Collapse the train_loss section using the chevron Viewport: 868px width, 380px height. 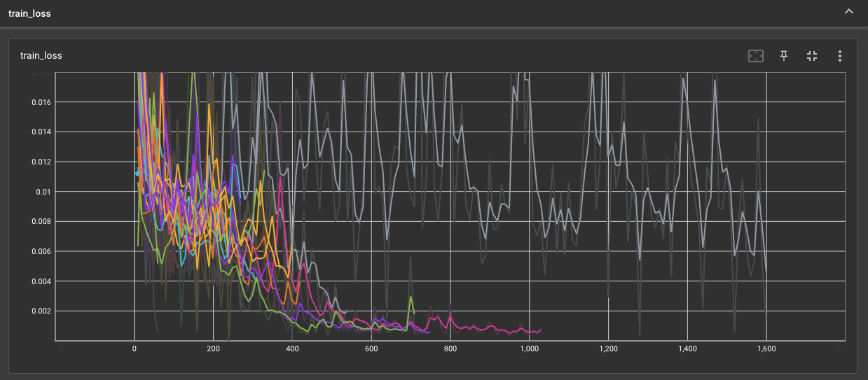(849, 12)
